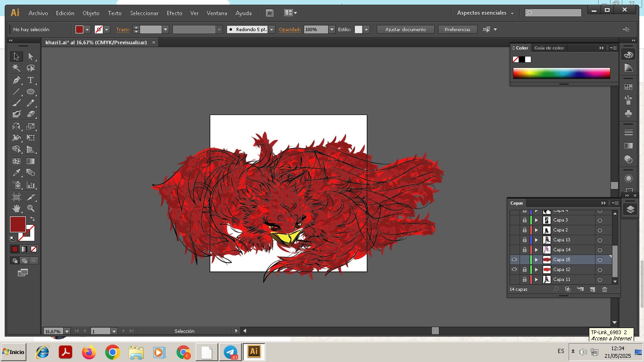Select the Symbol Sprayer tool
Image resolution: width=644 pixels, height=362 pixels.
[x=17, y=185]
